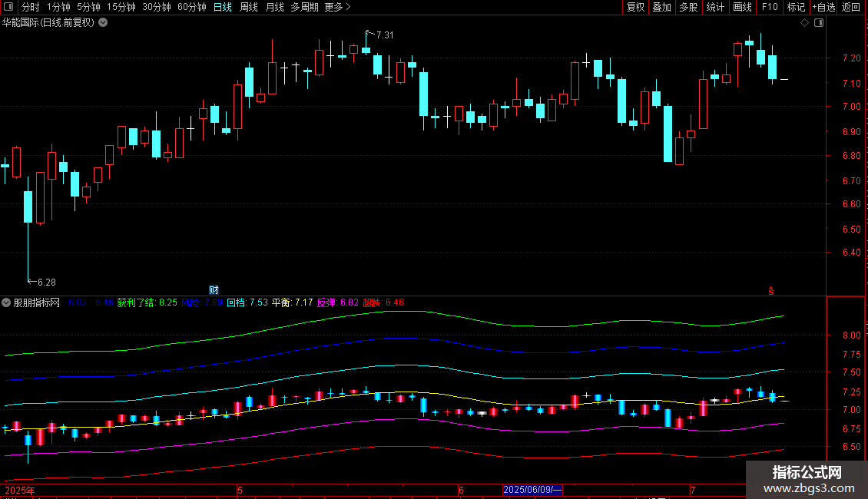This screenshot has height=499, width=868.
Task: Click the 反弹: 6.82 indicator value
Action: click(x=338, y=302)
